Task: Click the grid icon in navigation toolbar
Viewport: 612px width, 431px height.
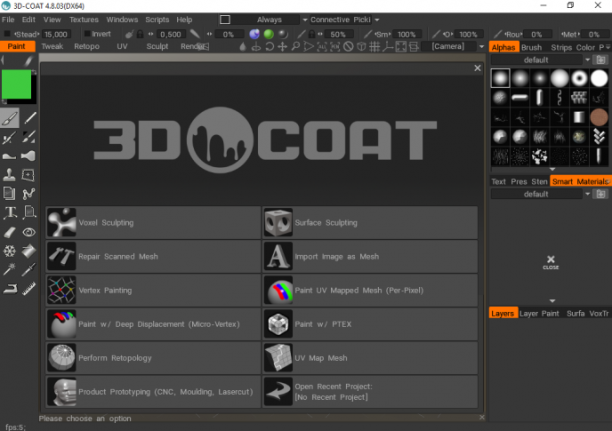Action: 374,47
